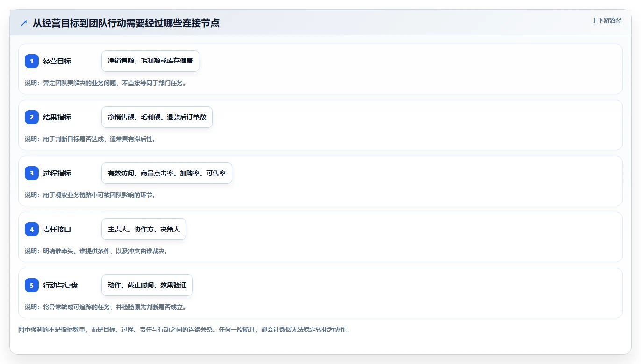Image resolution: width=641 pixels, height=364 pixels.
Task: Click the step 1 number badge
Action: click(x=32, y=61)
